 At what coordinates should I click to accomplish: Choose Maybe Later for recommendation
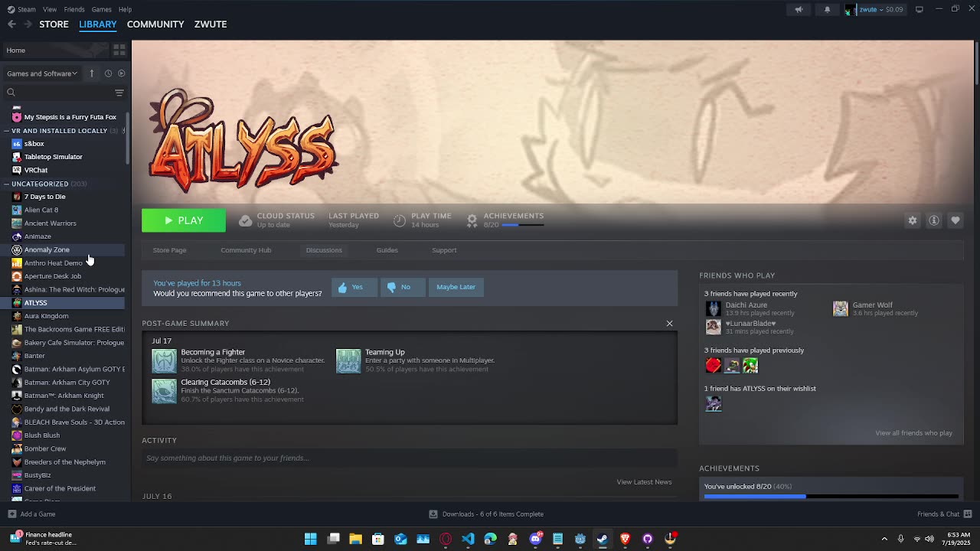tap(456, 287)
